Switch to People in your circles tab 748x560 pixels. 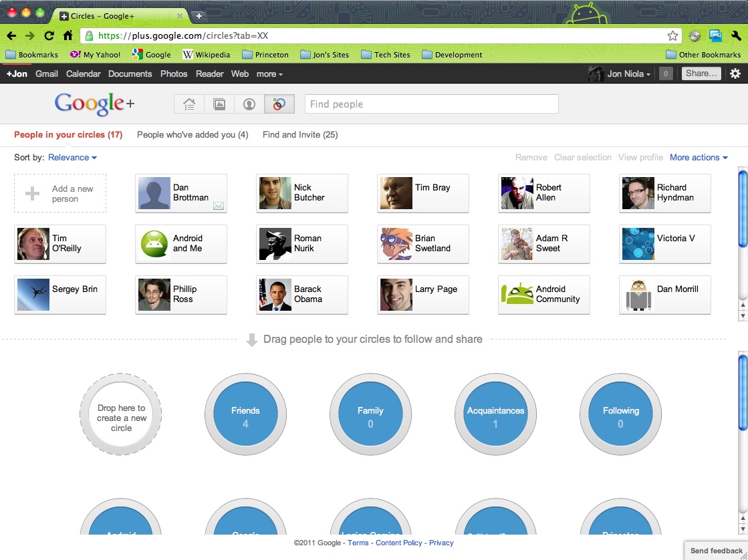click(68, 134)
